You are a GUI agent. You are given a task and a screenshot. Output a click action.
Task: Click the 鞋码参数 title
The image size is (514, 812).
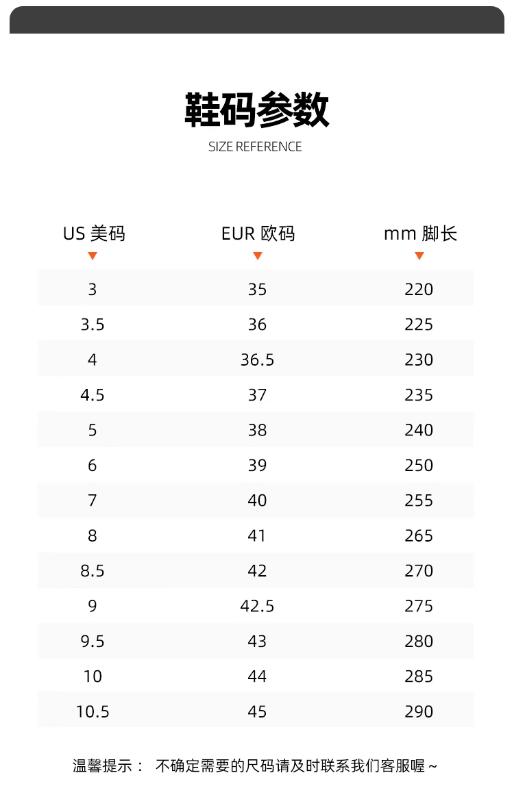(257, 110)
